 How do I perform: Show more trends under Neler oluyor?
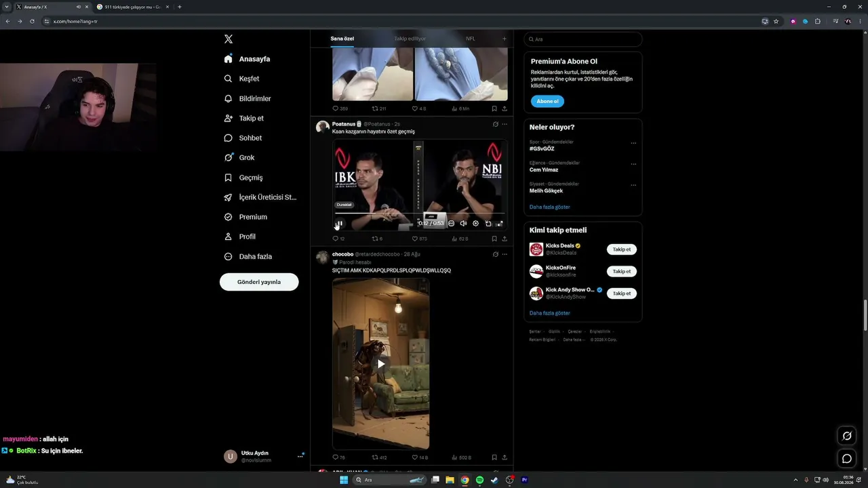549,207
